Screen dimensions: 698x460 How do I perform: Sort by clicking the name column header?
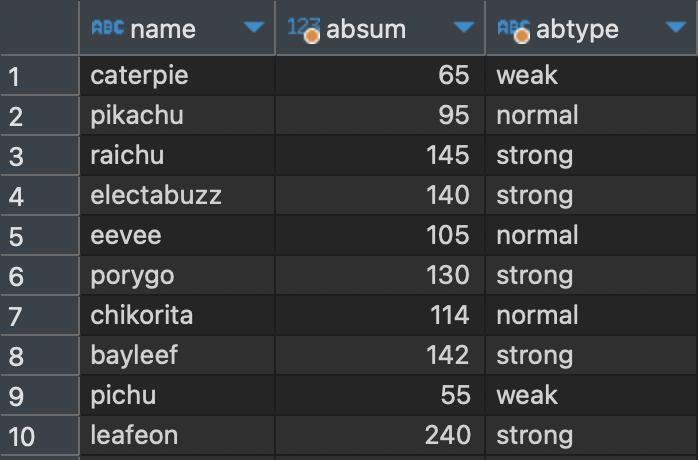(163, 29)
